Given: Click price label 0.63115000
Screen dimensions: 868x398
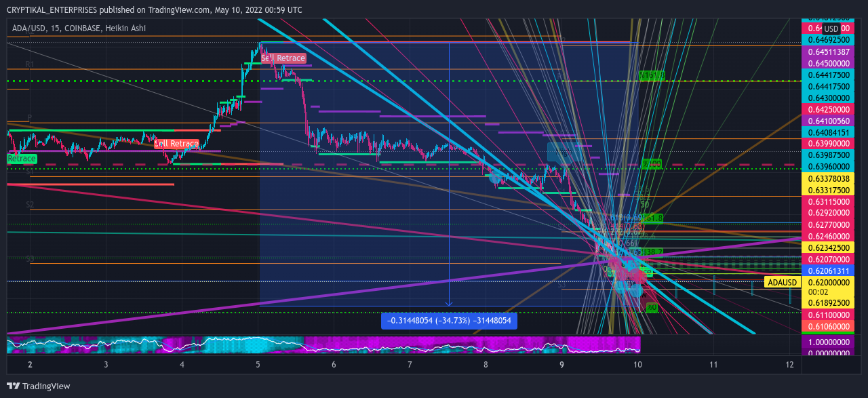Looking at the screenshot, I should click(x=829, y=202).
